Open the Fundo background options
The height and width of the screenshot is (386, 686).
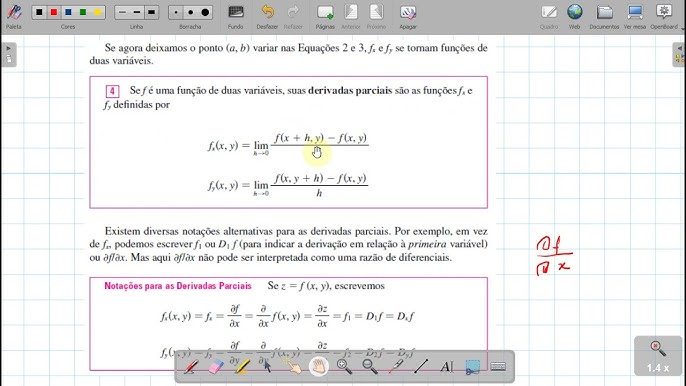[x=236, y=16]
